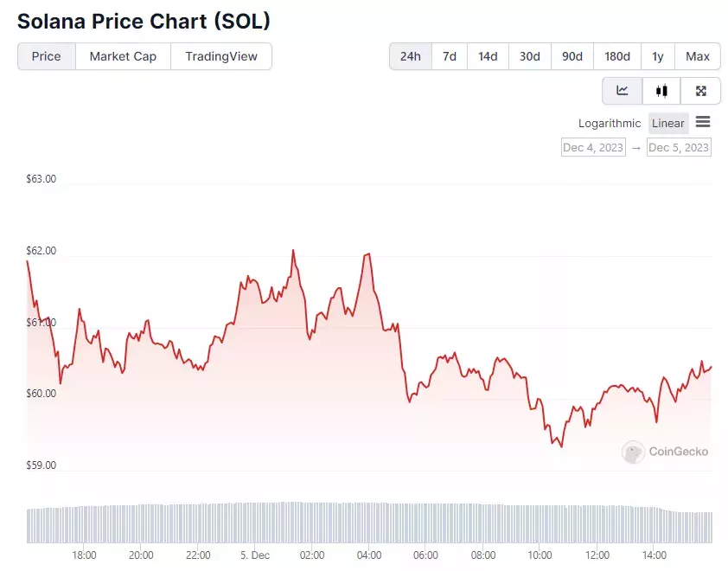Show the 7d price range

point(450,56)
